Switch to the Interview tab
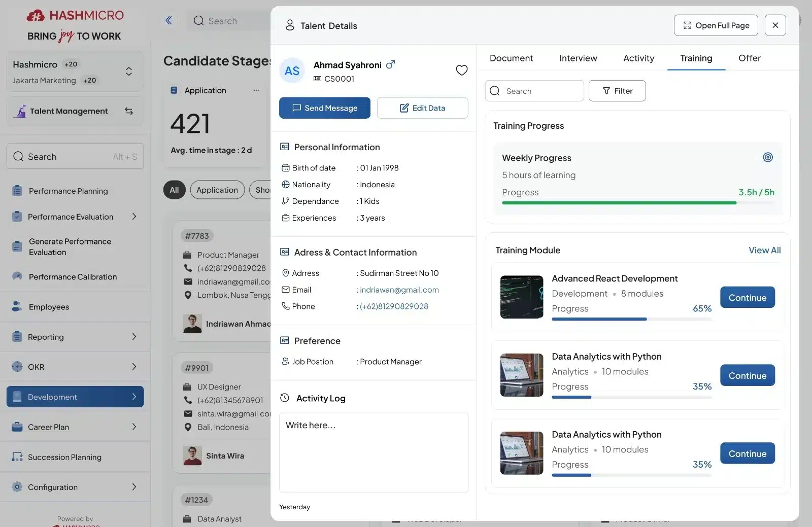Image resolution: width=812 pixels, height=527 pixels. (578, 58)
